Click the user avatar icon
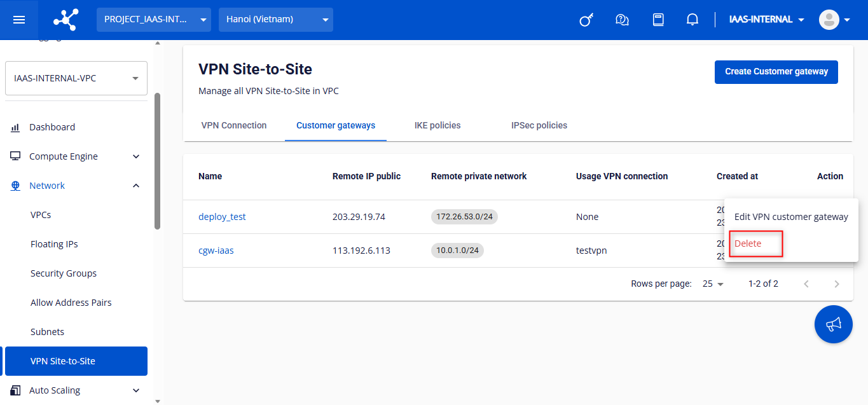Screen dimensions: 868x405 coord(829,20)
